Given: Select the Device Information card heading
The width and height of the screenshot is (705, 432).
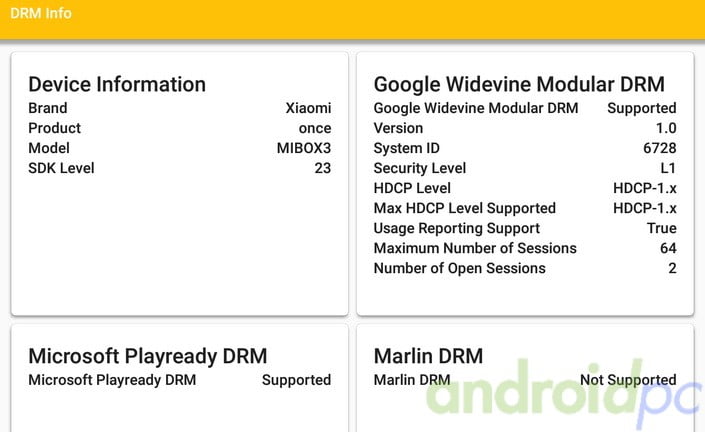Looking at the screenshot, I should coord(117,84).
